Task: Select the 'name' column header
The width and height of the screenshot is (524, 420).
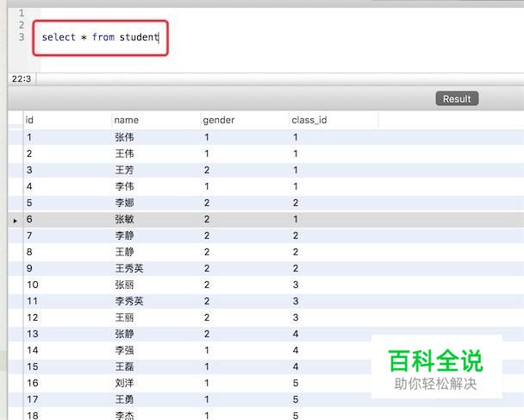Action: coord(127,120)
